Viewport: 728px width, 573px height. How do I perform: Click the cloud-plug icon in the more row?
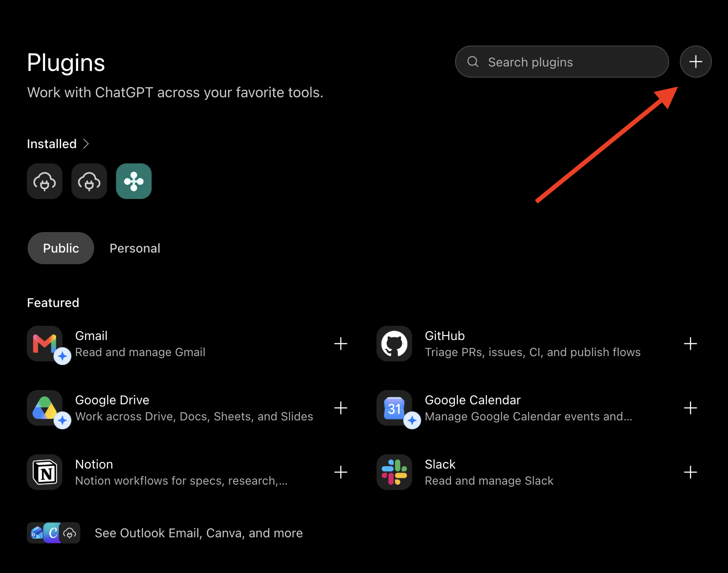[x=70, y=533]
